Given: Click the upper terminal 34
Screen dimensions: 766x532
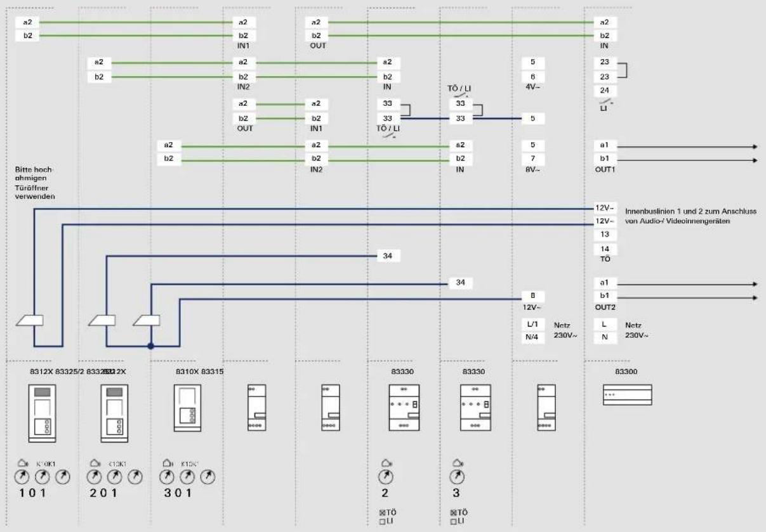Looking at the screenshot, I should [388, 256].
